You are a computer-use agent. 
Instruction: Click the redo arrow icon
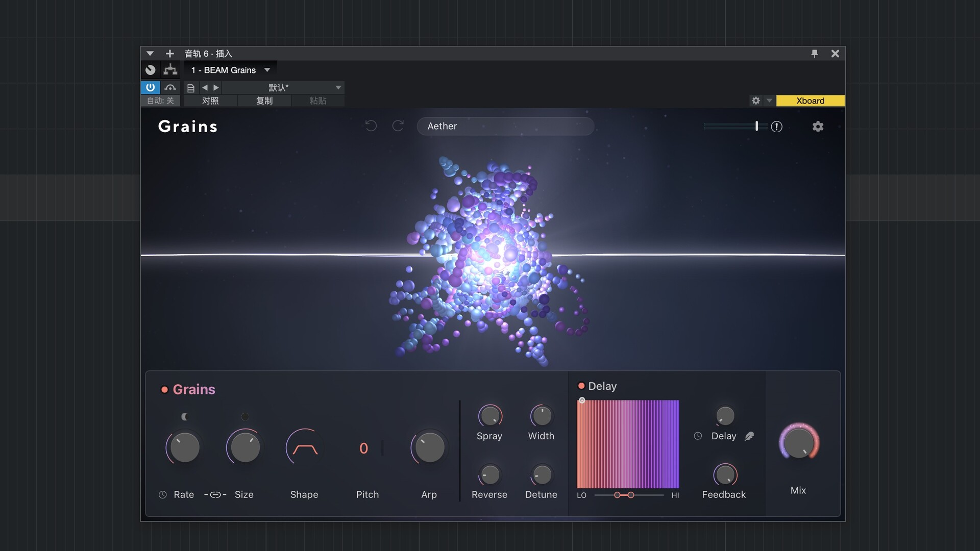pyautogui.click(x=398, y=126)
